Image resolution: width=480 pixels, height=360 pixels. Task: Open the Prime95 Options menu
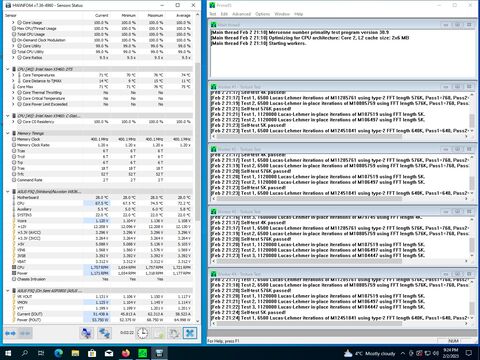262,14
